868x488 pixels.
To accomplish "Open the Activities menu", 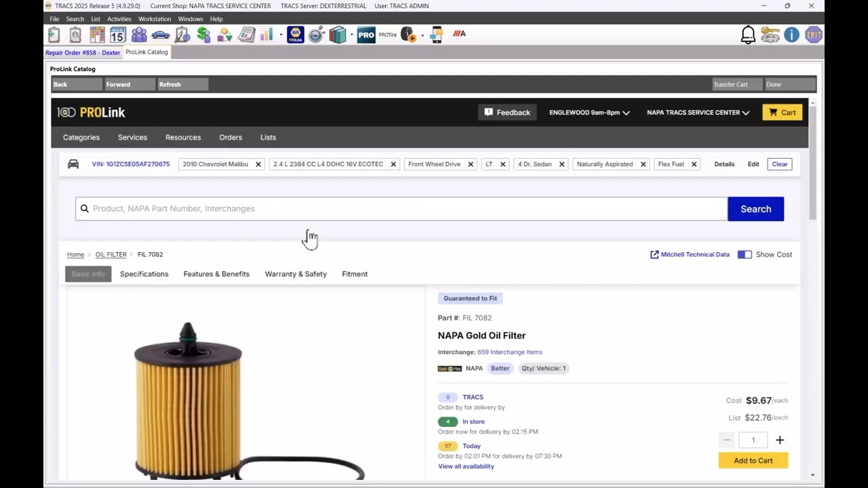I will click(x=119, y=19).
